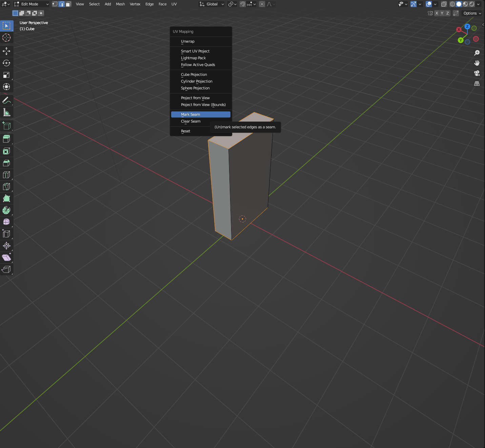485x448 pixels.
Task: Select the Measure tool
Action: (x=6, y=112)
